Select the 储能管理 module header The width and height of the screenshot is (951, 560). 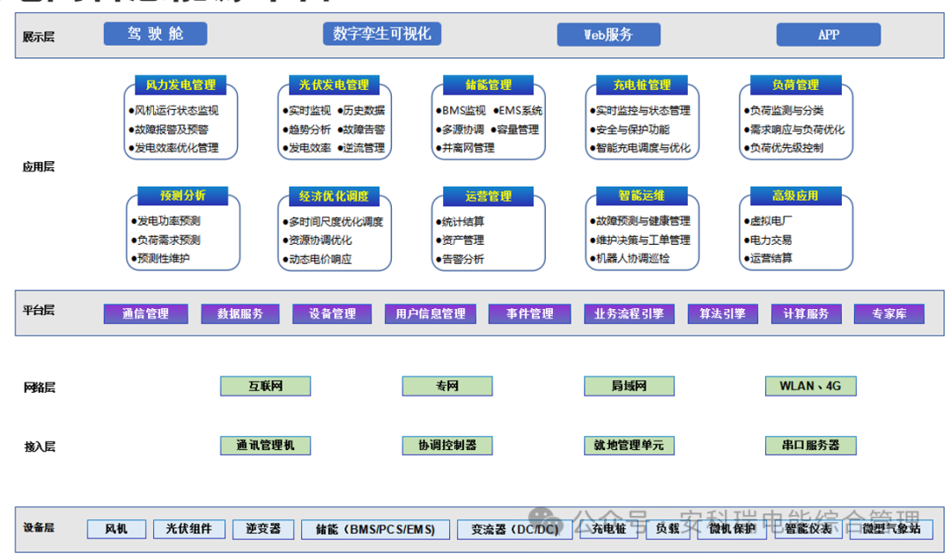coord(489,85)
